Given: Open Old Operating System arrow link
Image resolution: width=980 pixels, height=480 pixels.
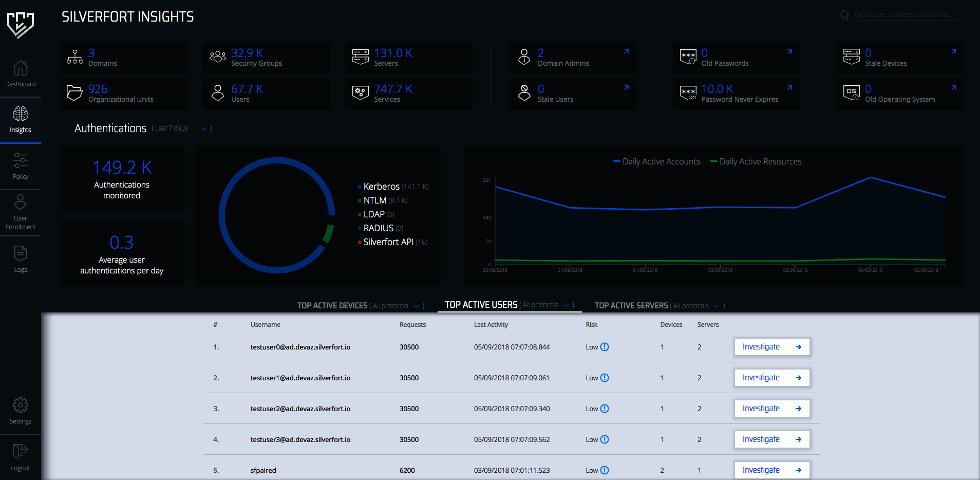Looking at the screenshot, I should tap(953, 88).
